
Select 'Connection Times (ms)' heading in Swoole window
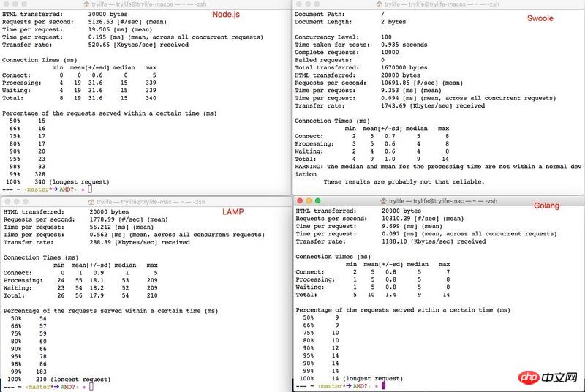[332, 121]
